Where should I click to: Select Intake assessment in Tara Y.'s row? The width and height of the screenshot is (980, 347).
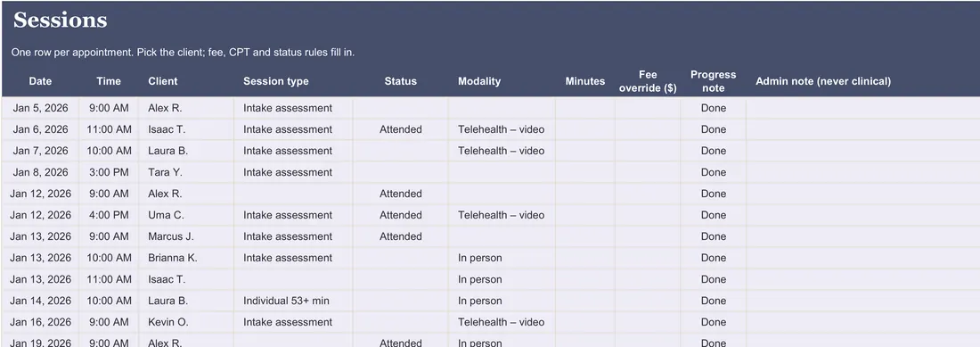coord(293,172)
